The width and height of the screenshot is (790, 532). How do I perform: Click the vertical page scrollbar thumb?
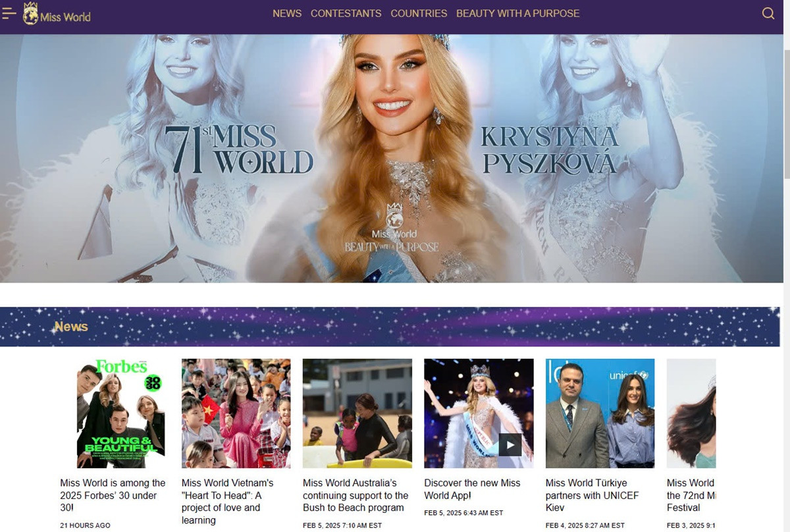click(786, 112)
